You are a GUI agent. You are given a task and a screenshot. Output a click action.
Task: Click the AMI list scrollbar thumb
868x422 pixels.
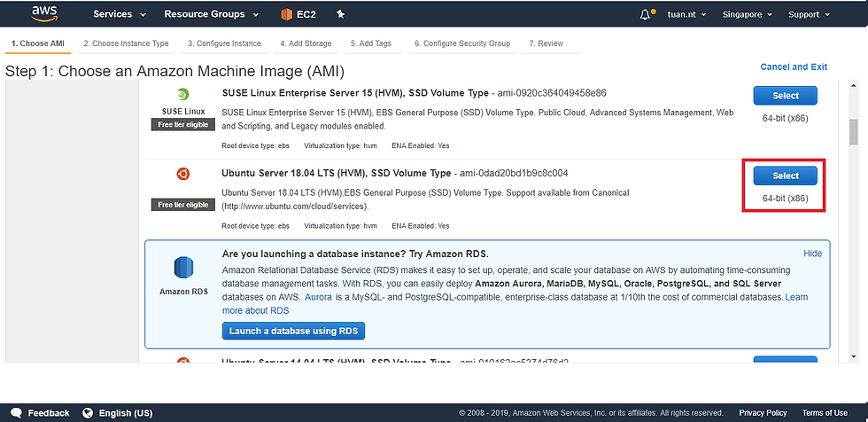853,131
